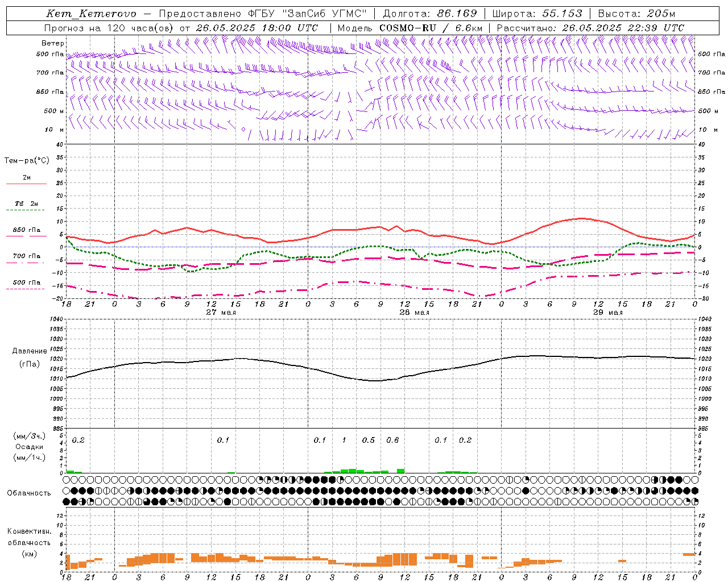Click the 27 мая date label
The height and width of the screenshot is (582, 728).
(221, 313)
